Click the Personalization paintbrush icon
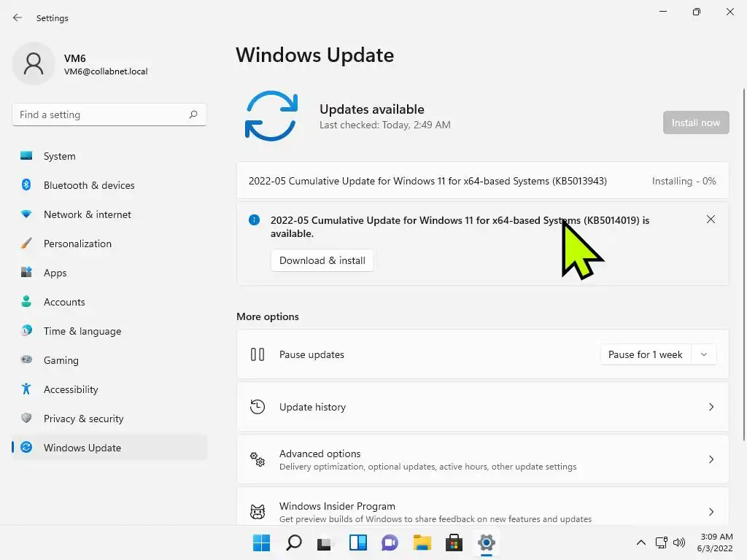Screen dimensions: 747x560 coord(26,244)
